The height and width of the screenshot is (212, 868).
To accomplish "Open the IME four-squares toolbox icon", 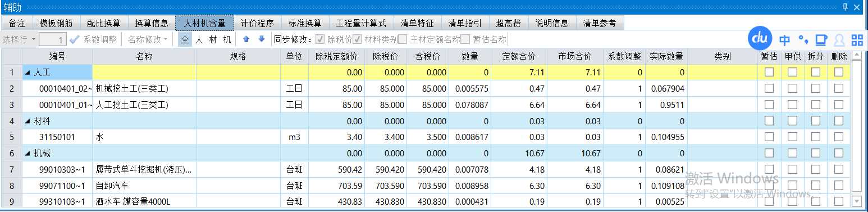I will (x=857, y=40).
